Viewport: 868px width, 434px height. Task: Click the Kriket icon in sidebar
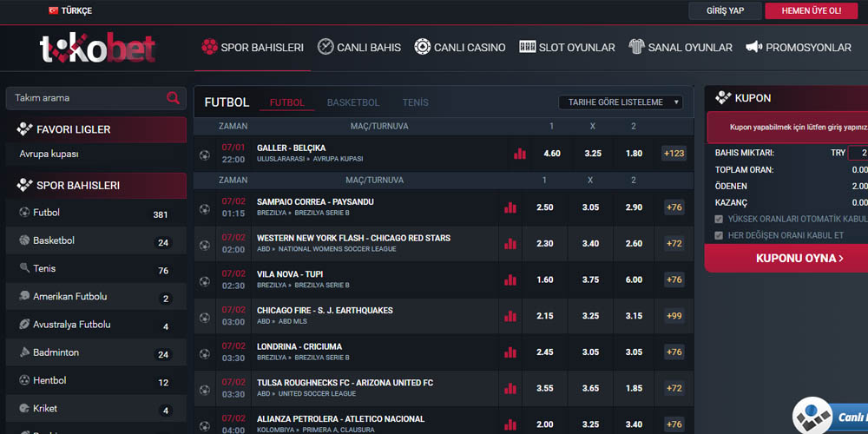tap(24, 408)
